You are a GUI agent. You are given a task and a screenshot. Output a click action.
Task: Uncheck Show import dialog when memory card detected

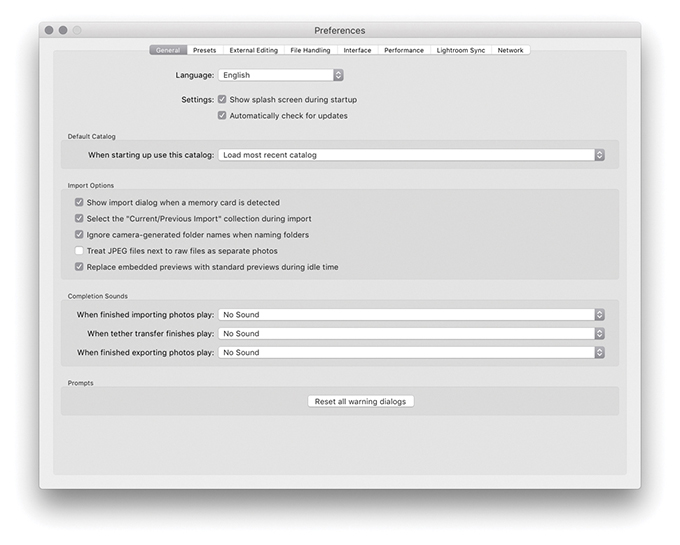pos(79,202)
